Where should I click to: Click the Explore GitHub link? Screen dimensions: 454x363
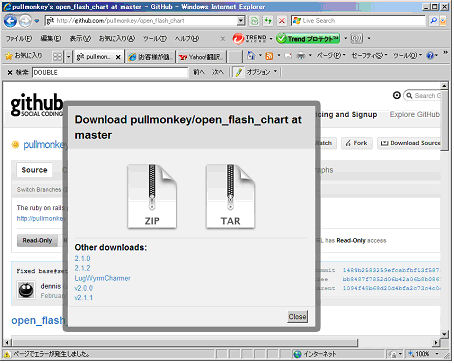coord(414,114)
